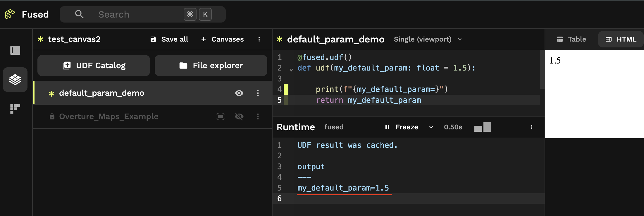Image resolution: width=644 pixels, height=216 pixels.
Task: Click 'UDF result was cached.' output line
Action: point(347,145)
